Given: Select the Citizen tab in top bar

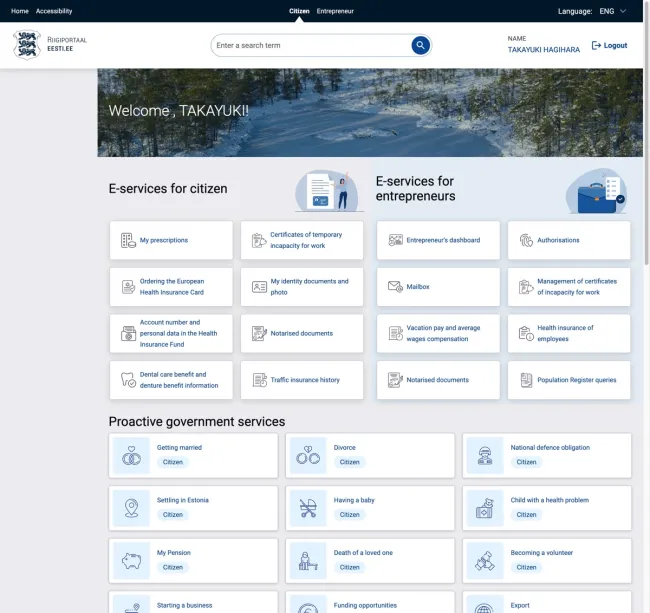Looking at the screenshot, I should [299, 11].
